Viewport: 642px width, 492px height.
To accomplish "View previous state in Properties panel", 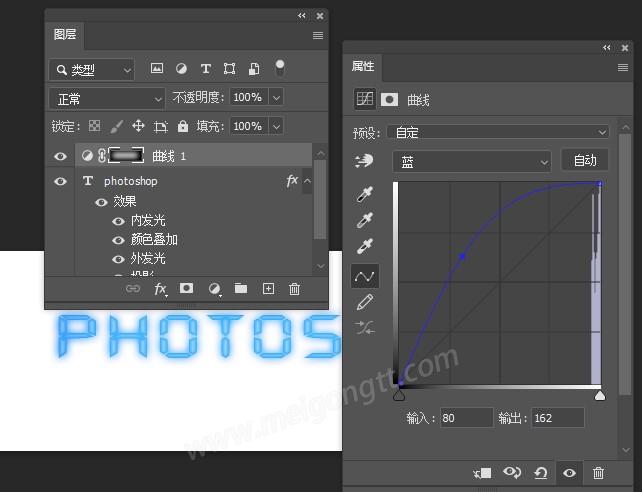I will (x=512, y=473).
